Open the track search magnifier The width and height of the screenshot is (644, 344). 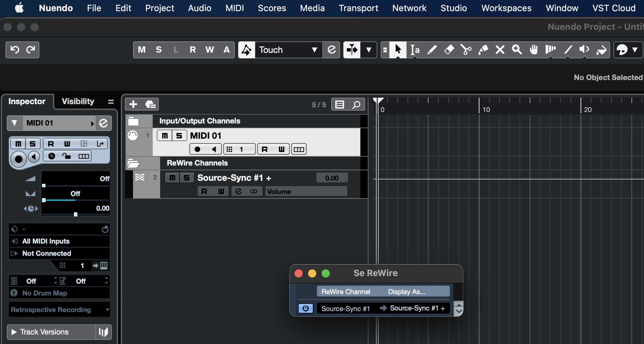356,104
